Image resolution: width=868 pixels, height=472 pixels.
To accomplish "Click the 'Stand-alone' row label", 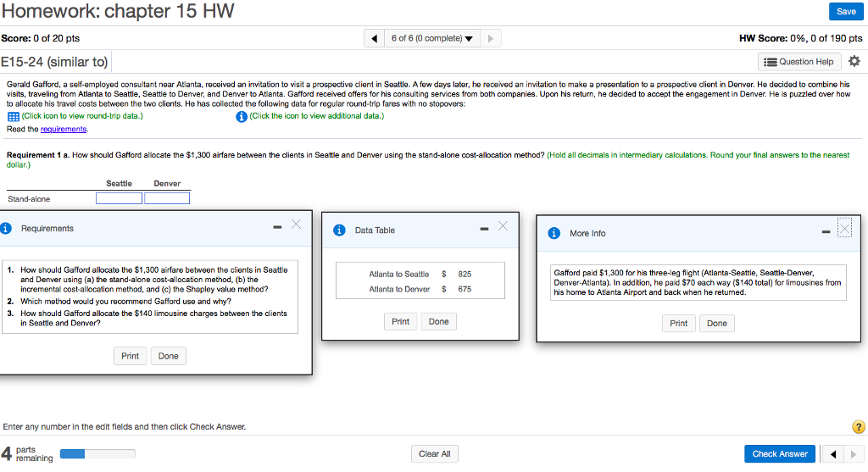I will click(29, 198).
